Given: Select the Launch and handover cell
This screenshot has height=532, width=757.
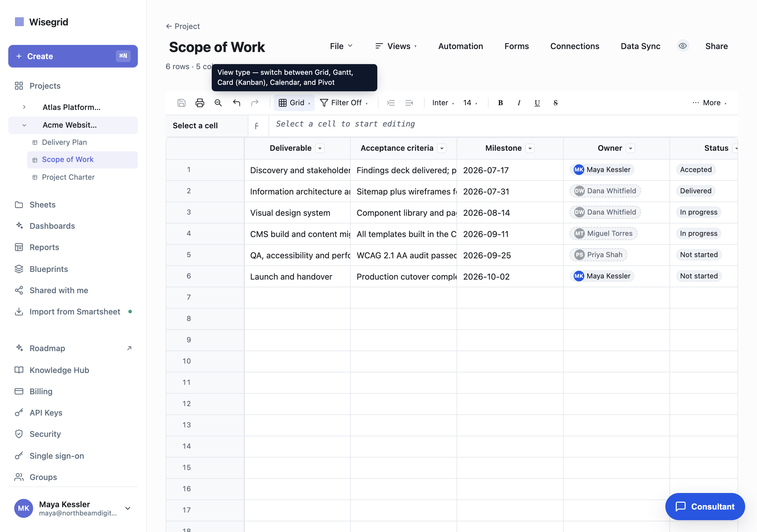Looking at the screenshot, I should point(297,277).
